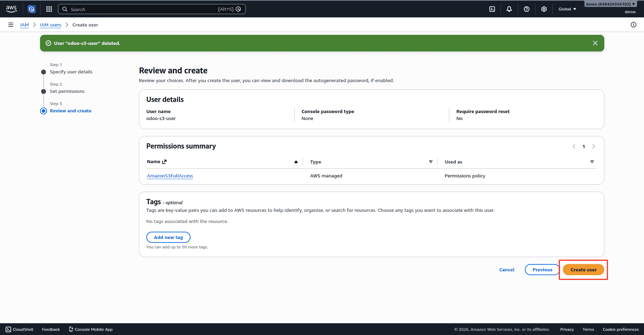Open the AWS home logo
Screen dimensions: 644x335
pyautogui.click(x=11, y=9)
